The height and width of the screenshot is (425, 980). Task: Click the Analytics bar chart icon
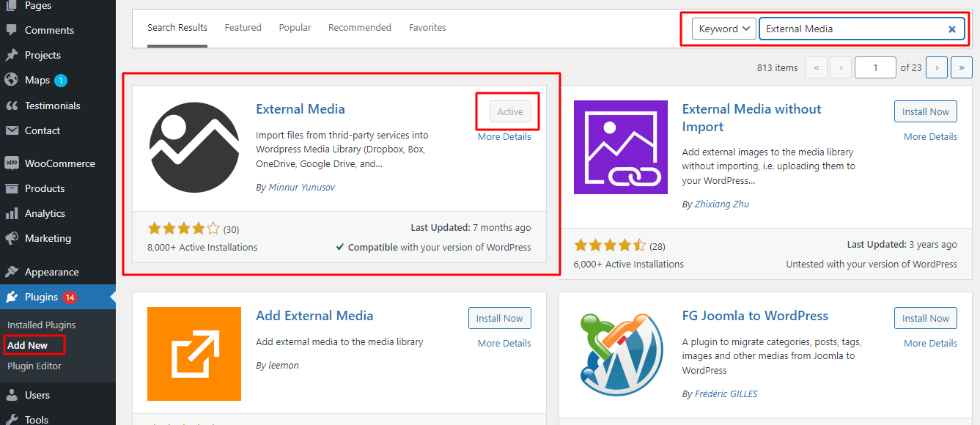(11, 213)
